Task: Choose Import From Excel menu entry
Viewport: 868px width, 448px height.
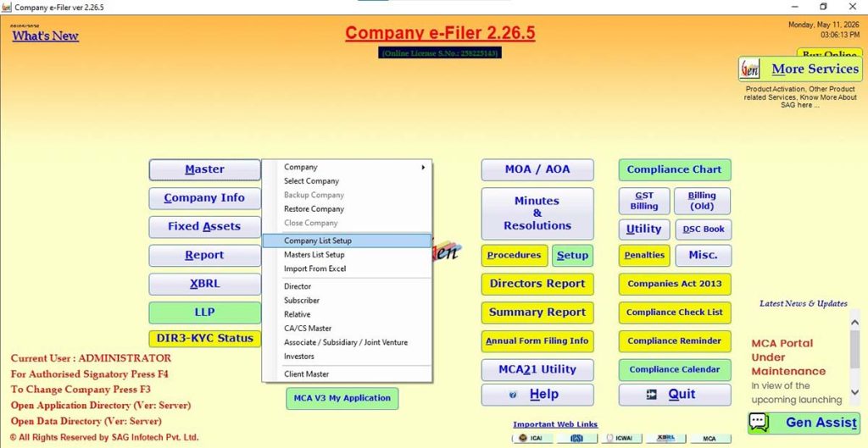Action: (347, 268)
